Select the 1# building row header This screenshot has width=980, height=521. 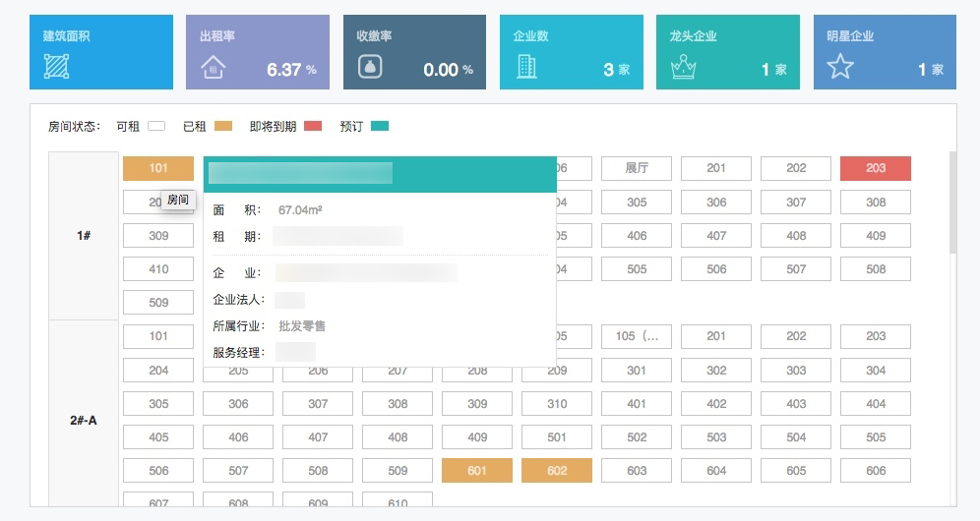click(84, 236)
